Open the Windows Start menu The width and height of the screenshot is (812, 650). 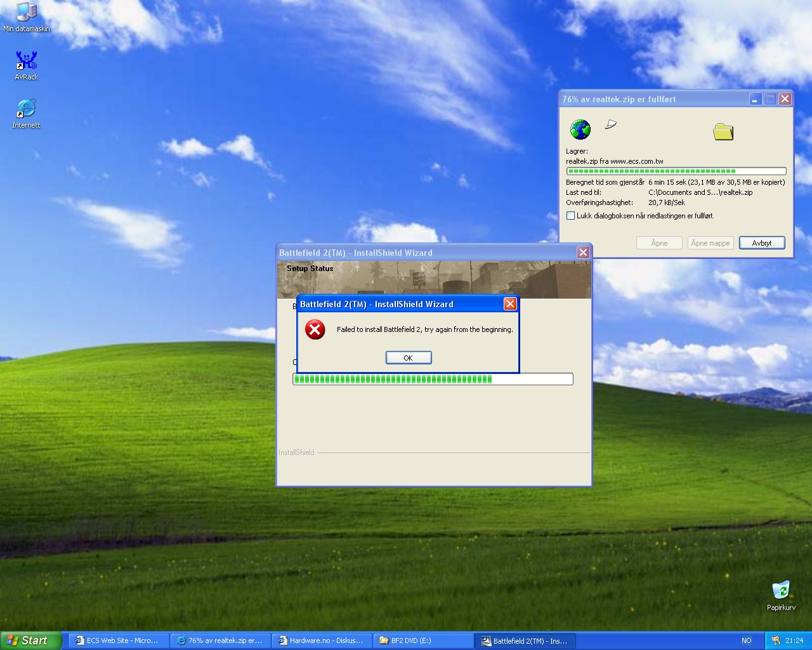(x=30, y=640)
